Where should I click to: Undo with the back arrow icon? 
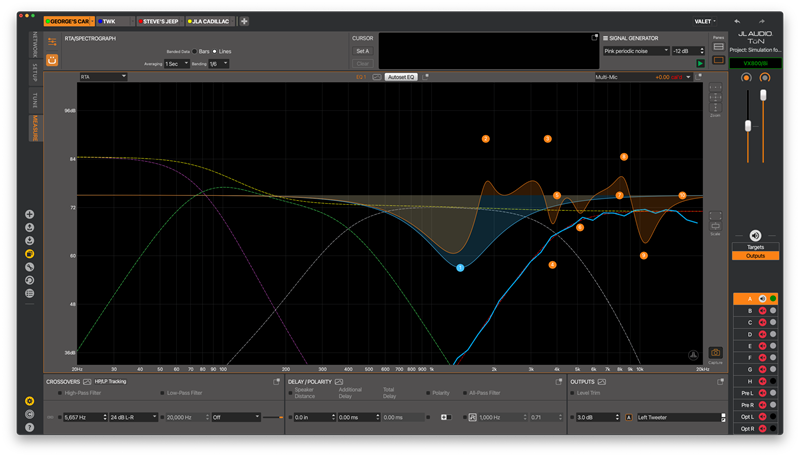click(x=737, y=21)
